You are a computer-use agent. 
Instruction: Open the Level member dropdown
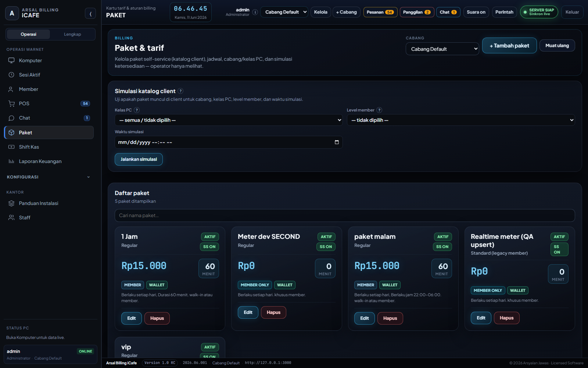461,120
